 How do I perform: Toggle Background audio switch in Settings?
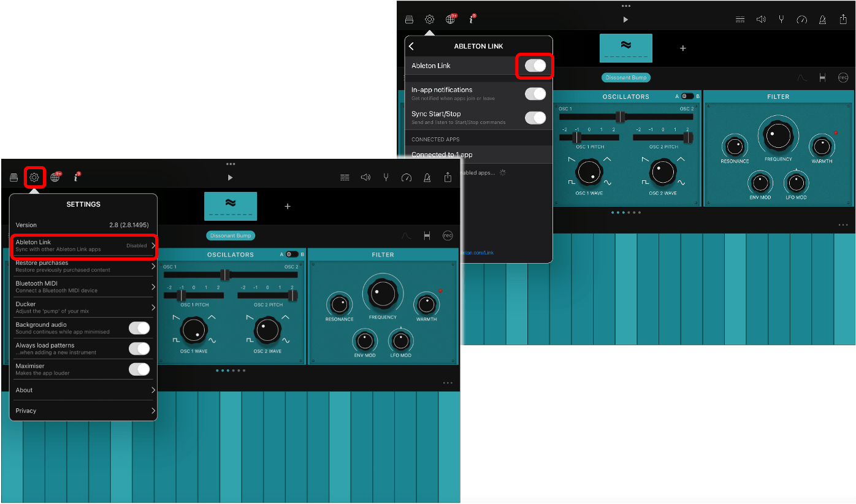(139, 328)
